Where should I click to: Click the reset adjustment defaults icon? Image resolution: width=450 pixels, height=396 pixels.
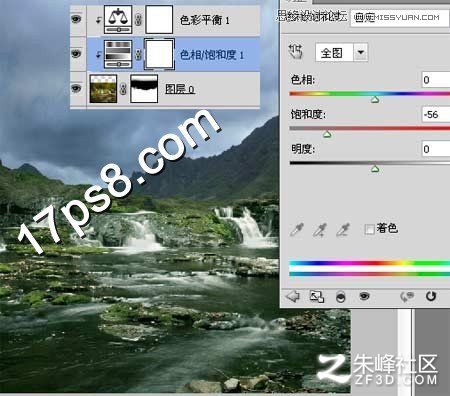point(431,296)
